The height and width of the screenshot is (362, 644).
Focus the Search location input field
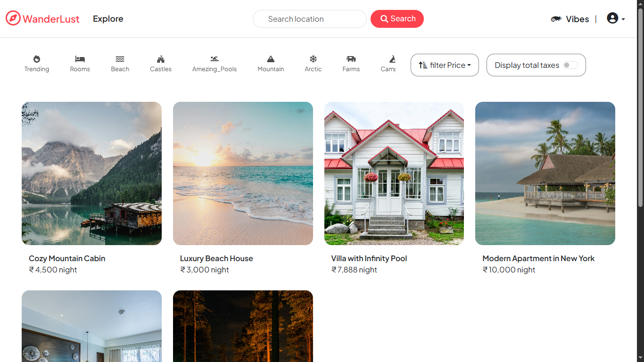(x=310, y=19)
